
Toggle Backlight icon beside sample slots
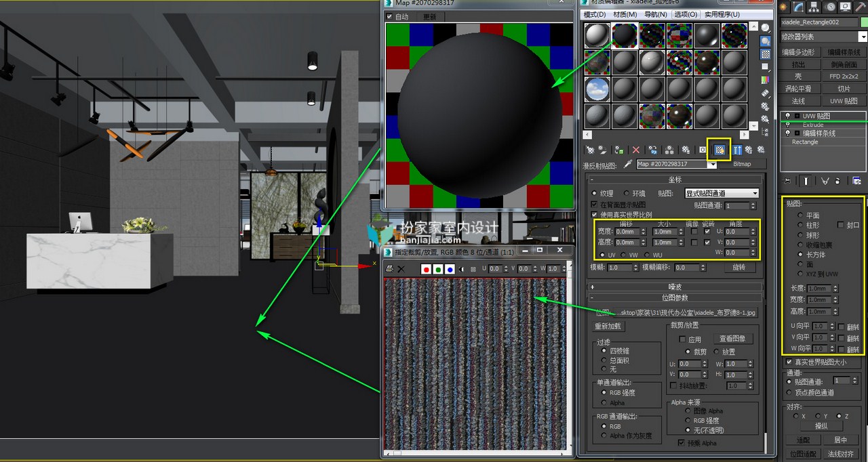point(766,41)
